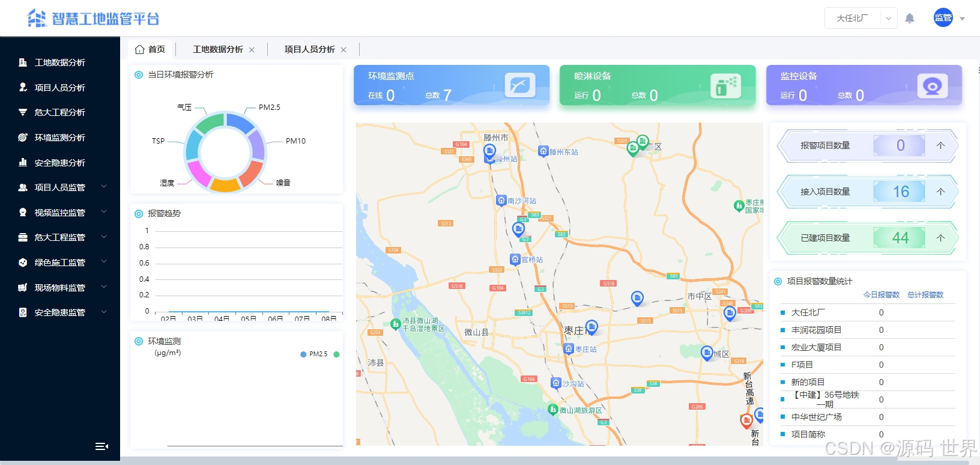This screenshot has width=980, height=465.
Task: Open the 大任北厂 project dropdown
Action: (x=861, y=18)
